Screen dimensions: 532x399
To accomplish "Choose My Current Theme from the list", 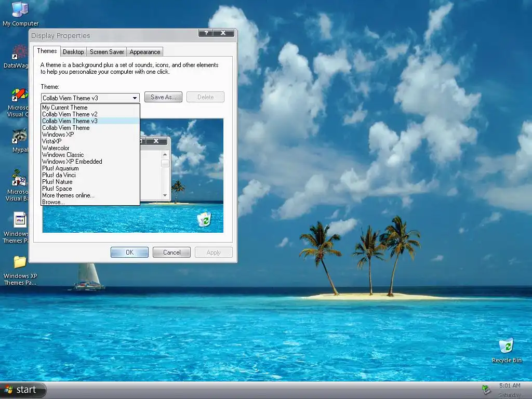I will pos(90,108).
